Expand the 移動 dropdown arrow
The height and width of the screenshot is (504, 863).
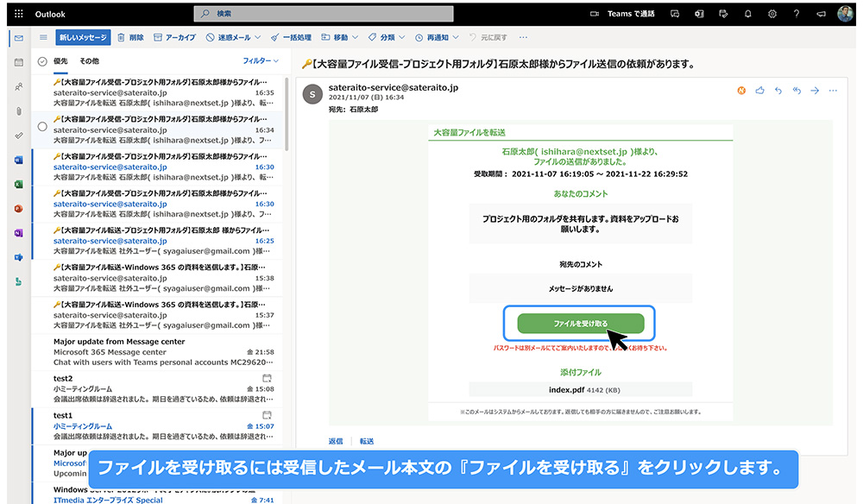355,37
